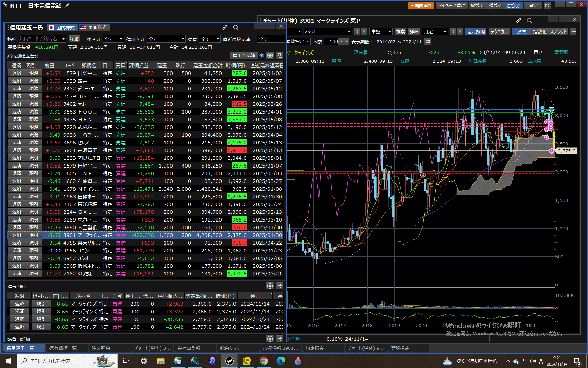The image size is (588, 368).
Task: Click 信用全返済 button
Action: tap(244, 55)
